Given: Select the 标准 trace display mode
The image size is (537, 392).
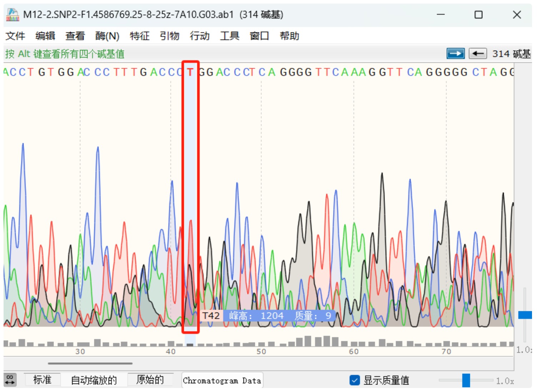Looking at the screenshot, I should pos(42,380).
